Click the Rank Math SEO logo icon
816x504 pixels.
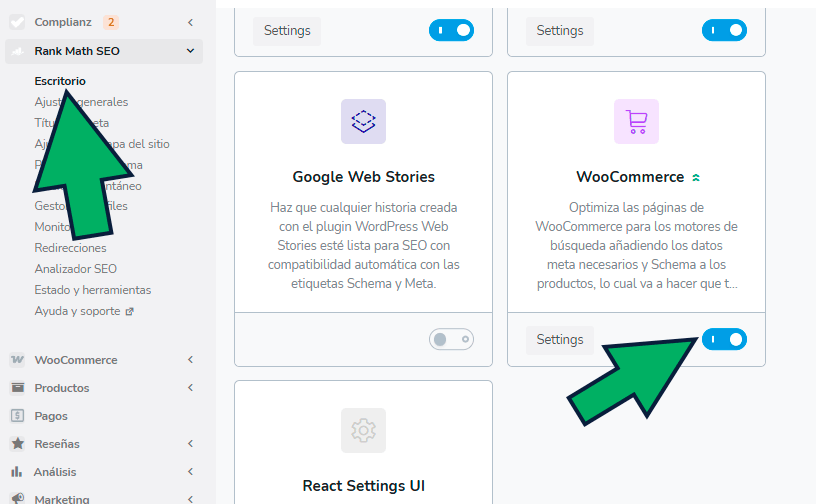click(18, 51)
